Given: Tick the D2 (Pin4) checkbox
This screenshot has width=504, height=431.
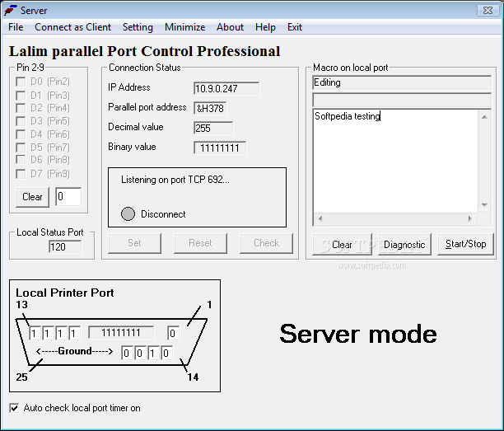Looking at the screenshot, I should [x=21, y=108].
